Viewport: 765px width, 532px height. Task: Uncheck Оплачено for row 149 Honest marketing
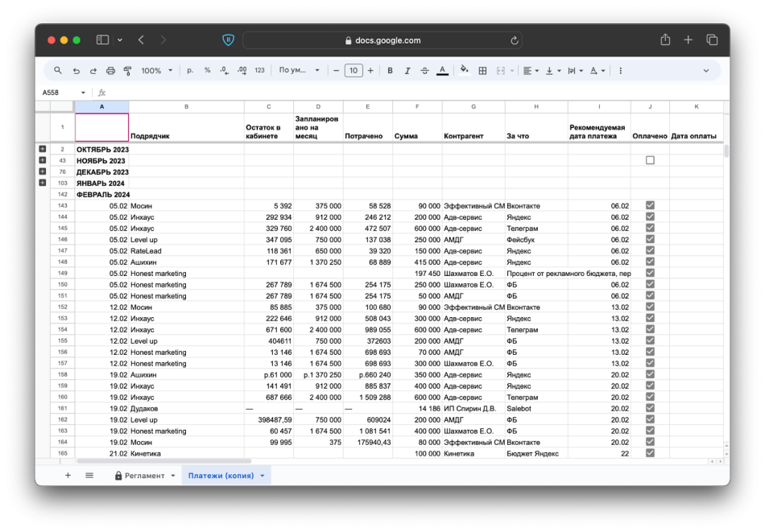click(x=650, y=273)
